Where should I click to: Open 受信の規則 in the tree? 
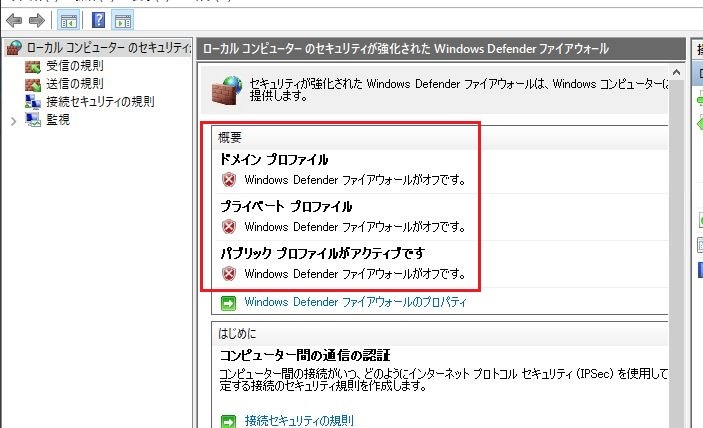point(74,66)
